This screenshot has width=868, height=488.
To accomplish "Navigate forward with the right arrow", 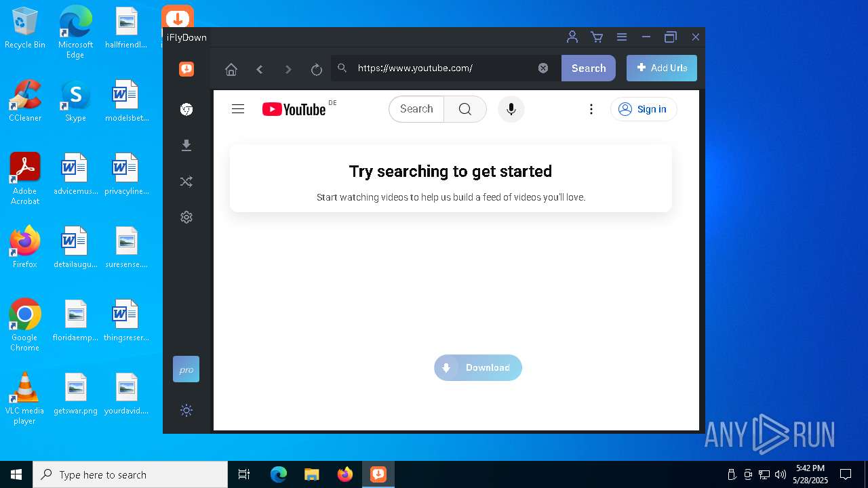I will click(288, 69).
